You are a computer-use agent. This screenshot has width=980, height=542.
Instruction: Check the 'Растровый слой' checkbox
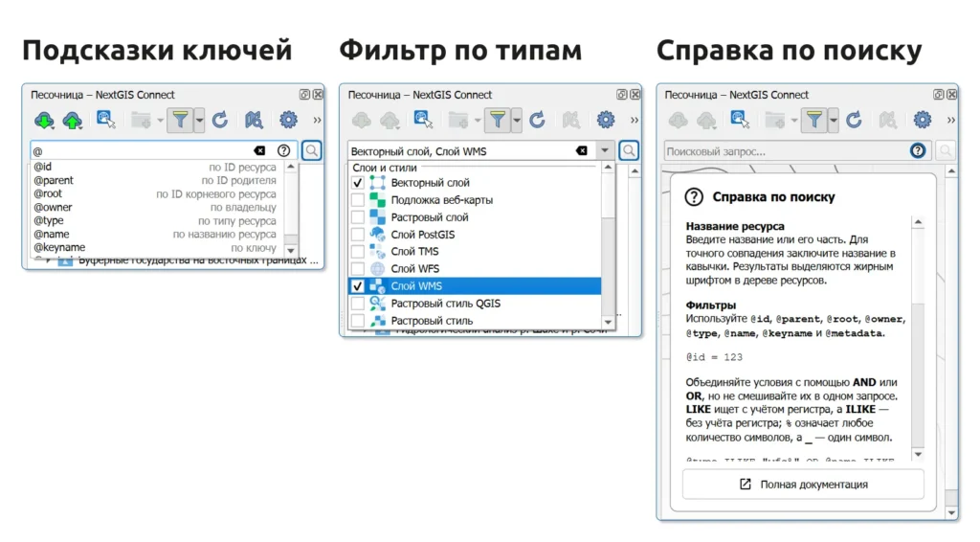[358, 217]
